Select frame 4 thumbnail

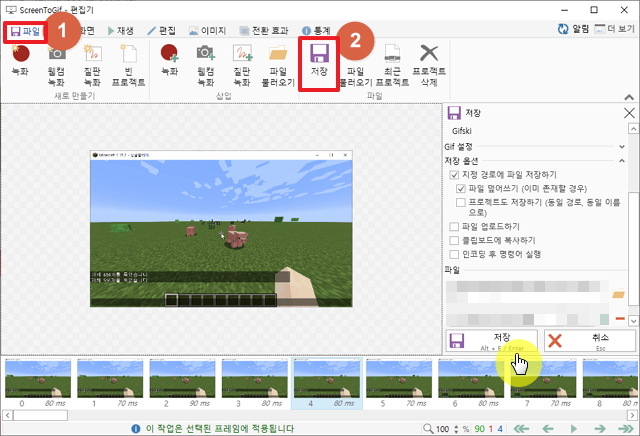327,384
